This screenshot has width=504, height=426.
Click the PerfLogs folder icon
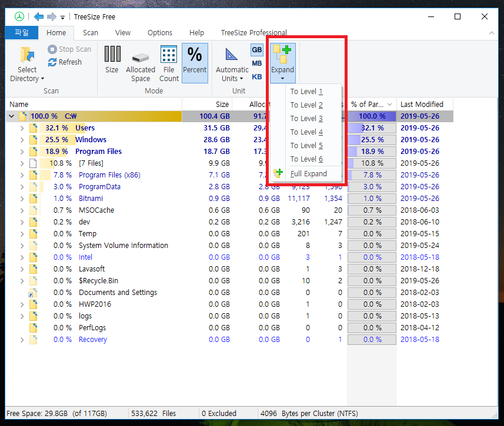(33, 328)
